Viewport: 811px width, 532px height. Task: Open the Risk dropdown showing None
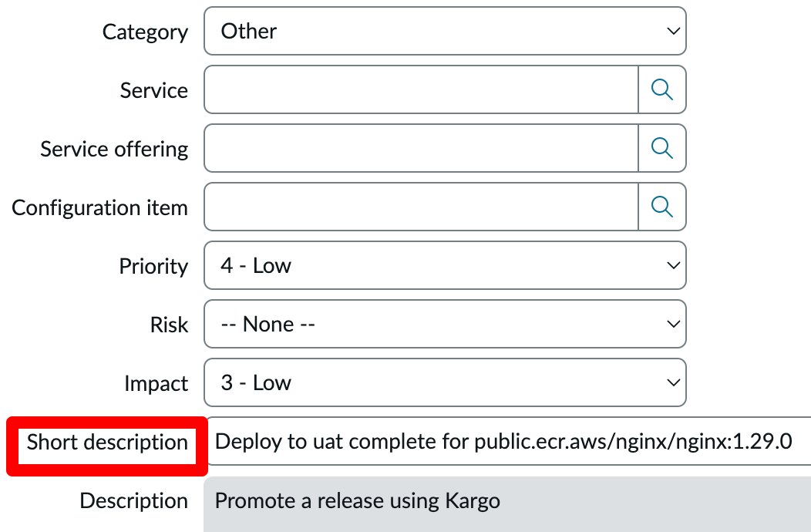pyautogui.click(x=445, y=324)
